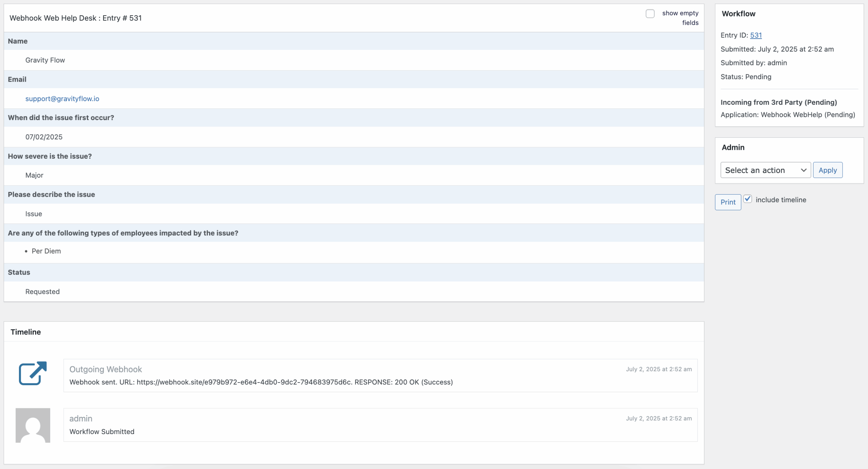Open the Select an action dropdown
868x469 pixels.
766,170
